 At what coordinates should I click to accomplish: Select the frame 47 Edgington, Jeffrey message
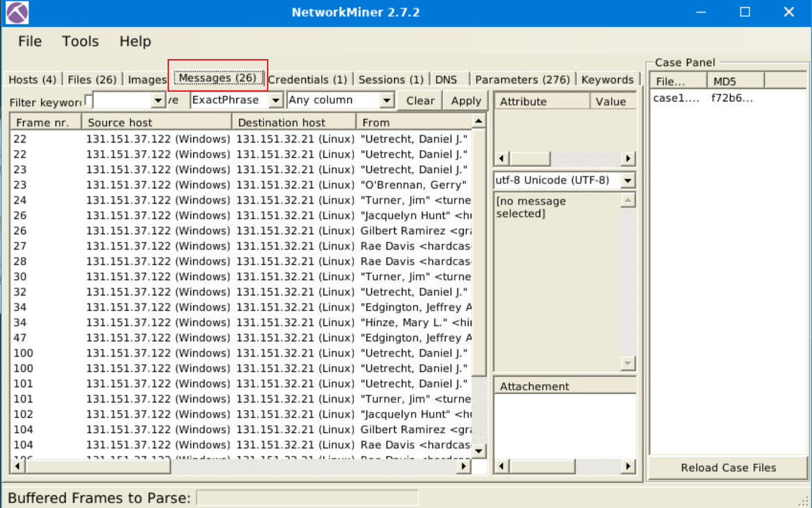coord(241,338)
